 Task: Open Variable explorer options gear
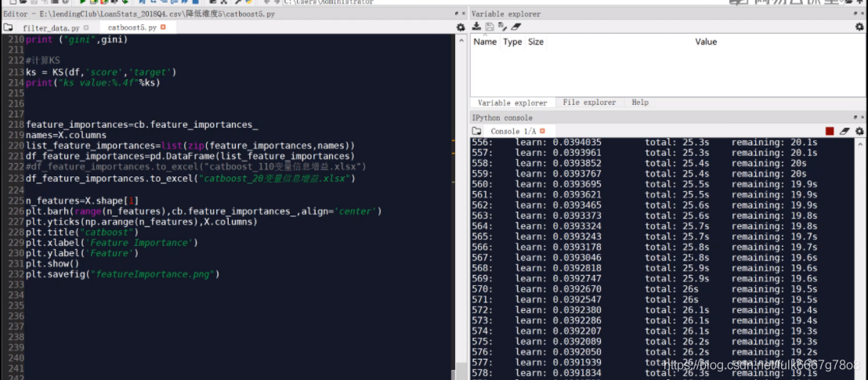(859, 27)
